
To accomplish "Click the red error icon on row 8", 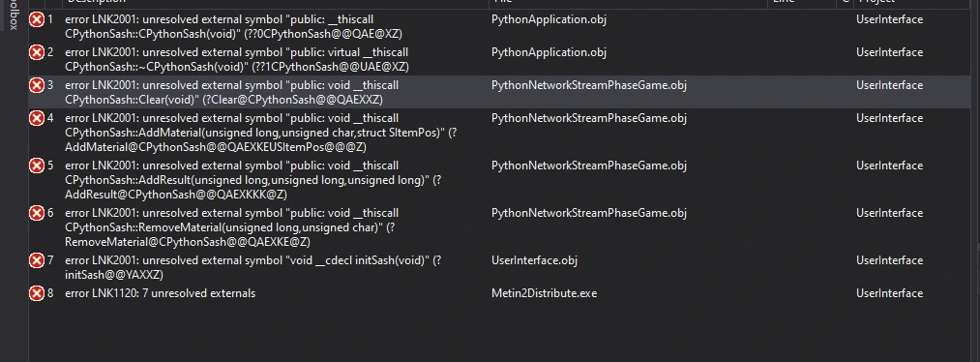I will click(37, 293).
